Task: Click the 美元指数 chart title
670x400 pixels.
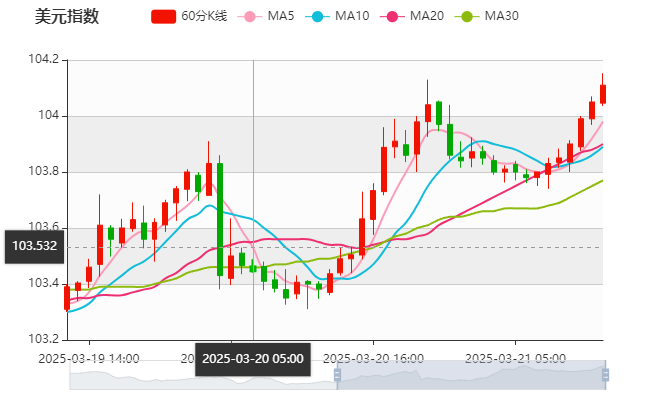Action: 66,16
